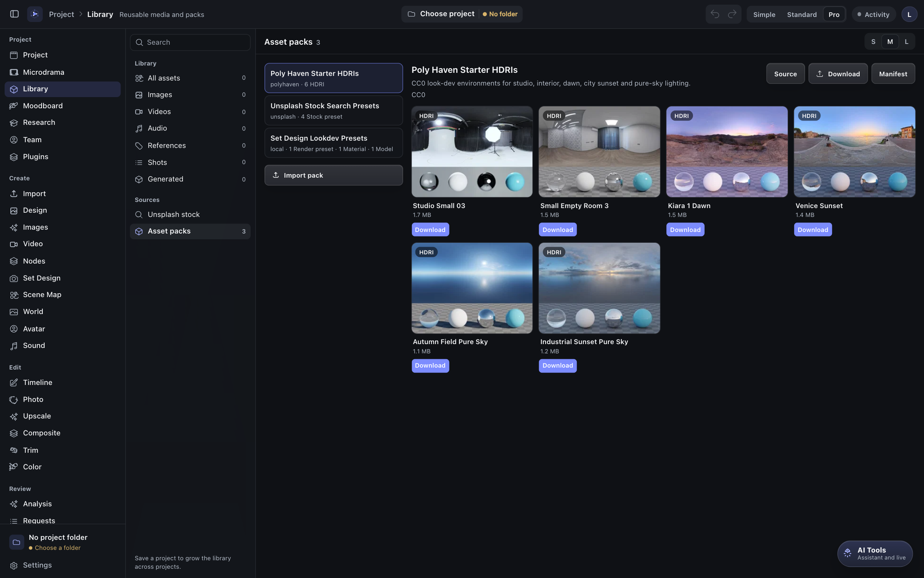Show the Videos library category
The image size is (924, 578).
pyautogui.click(x=190, y=111)
